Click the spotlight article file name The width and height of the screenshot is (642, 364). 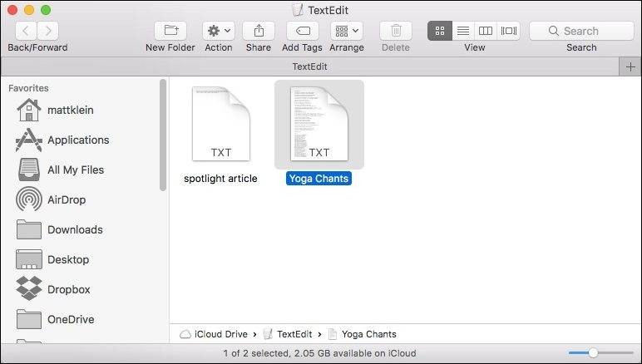click(220, 179)
